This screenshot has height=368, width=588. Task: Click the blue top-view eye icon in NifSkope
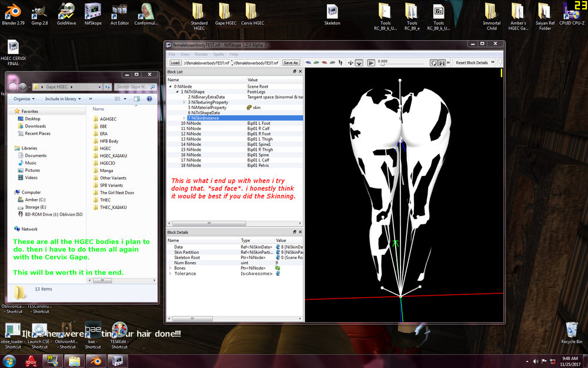[308, 63]
